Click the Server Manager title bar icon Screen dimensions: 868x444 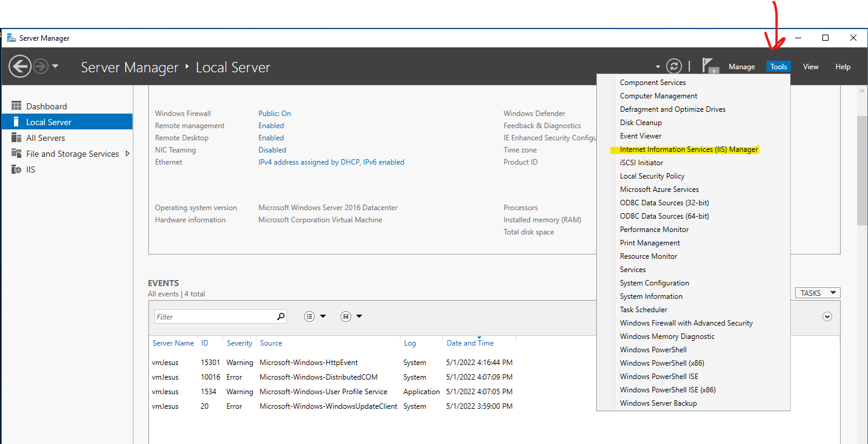tap(11, 38)
